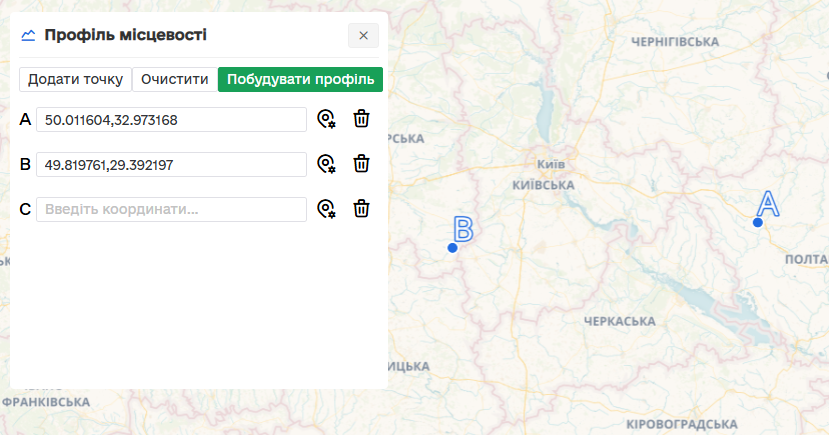Click the ЧЕРНІГІВСЬКА region label on map
This screenshot has width=829, height=435.
tap(676, 42)
